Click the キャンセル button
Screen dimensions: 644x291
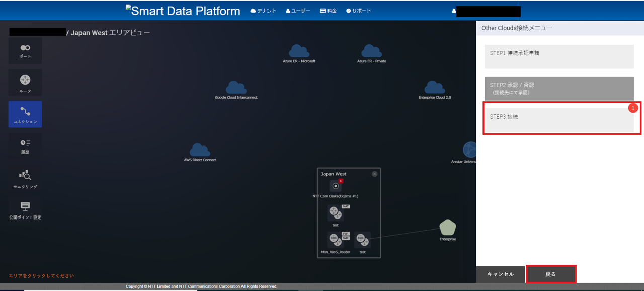pyautogui.click(x=501, y=274)
